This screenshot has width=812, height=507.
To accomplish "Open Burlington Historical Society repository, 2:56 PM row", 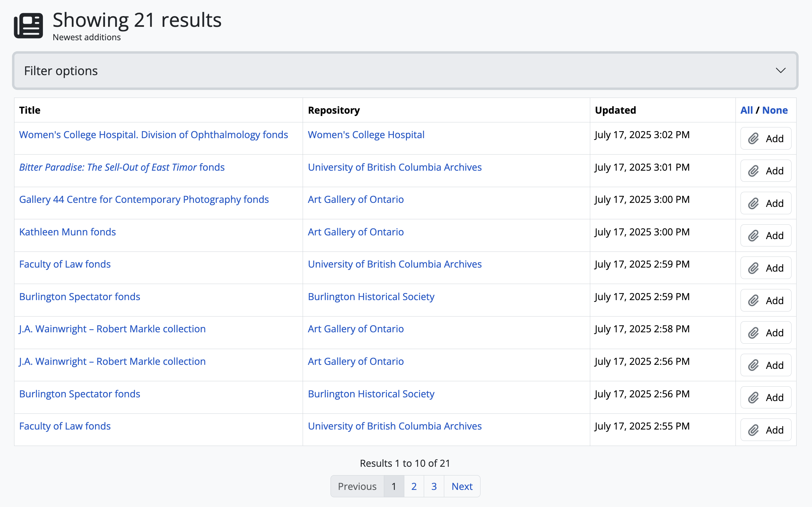I will (x=371, y=394).
